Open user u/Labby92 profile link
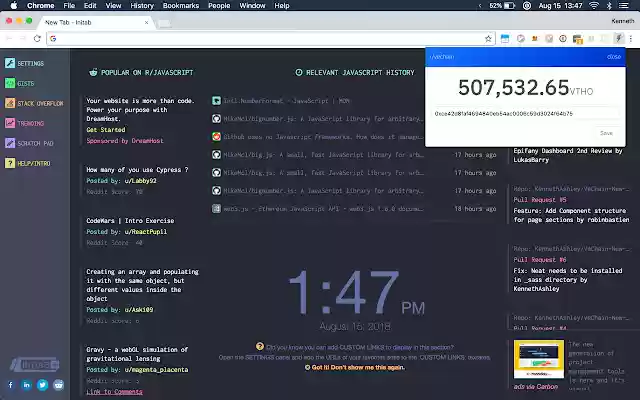The height and width of the screenshot is (400, 640). (140, 180)
